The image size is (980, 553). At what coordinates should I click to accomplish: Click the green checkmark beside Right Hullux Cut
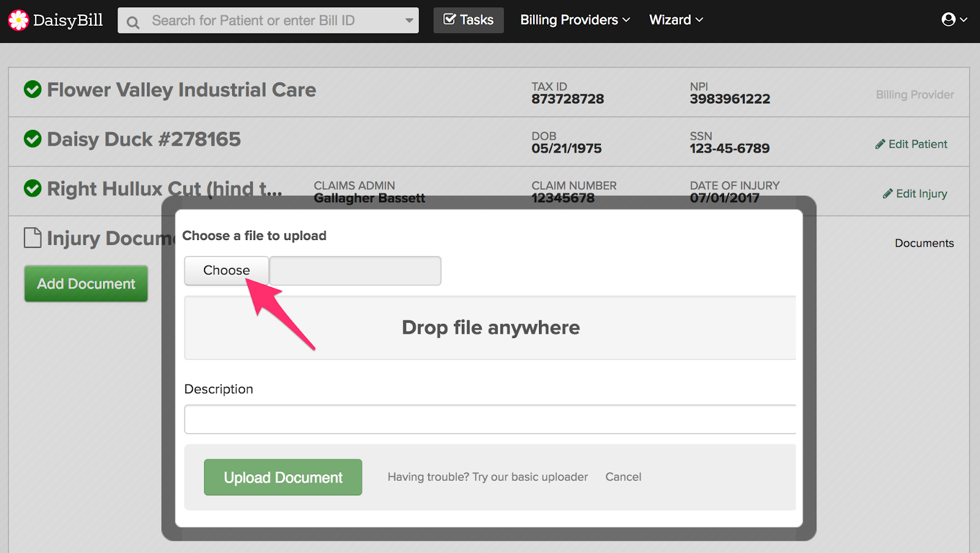pos(32,188)
